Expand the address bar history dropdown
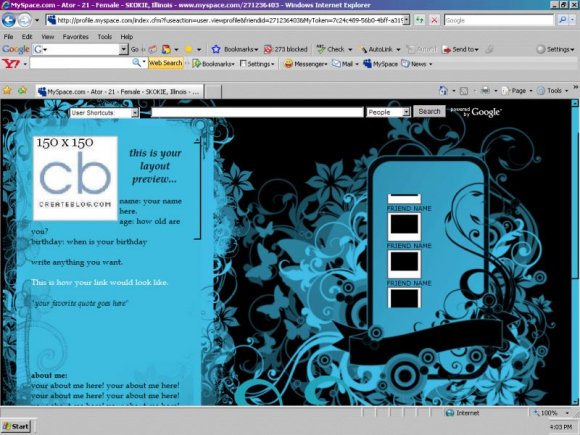 (406, 20)
